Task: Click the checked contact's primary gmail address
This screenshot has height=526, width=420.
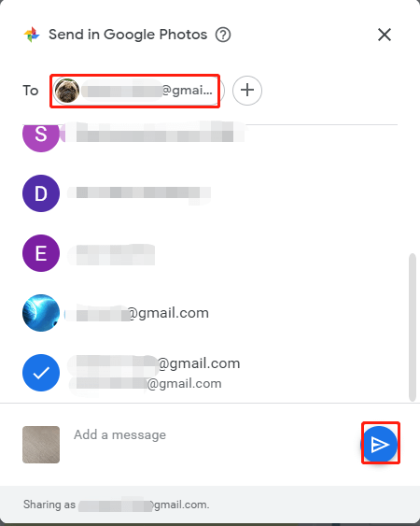Action: 154,363
